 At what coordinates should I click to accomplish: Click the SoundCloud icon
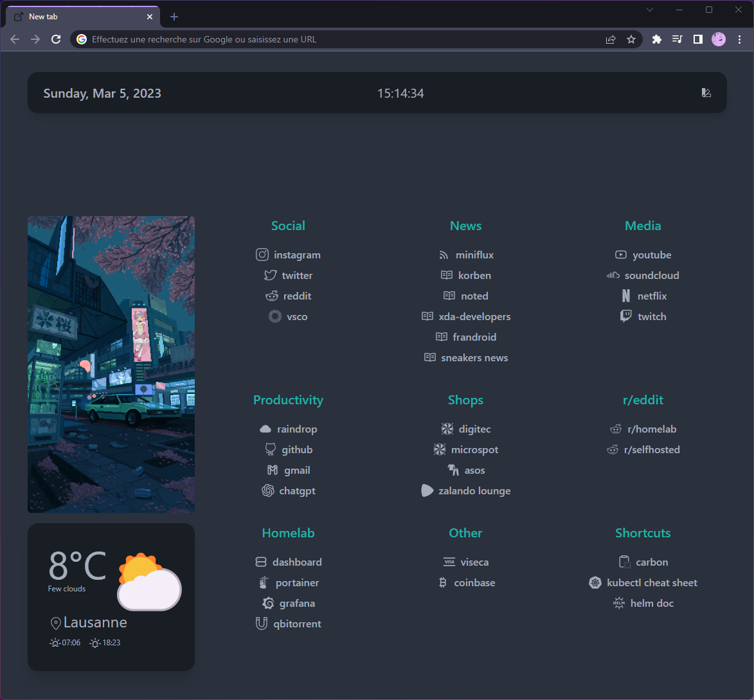click(613, 275)
